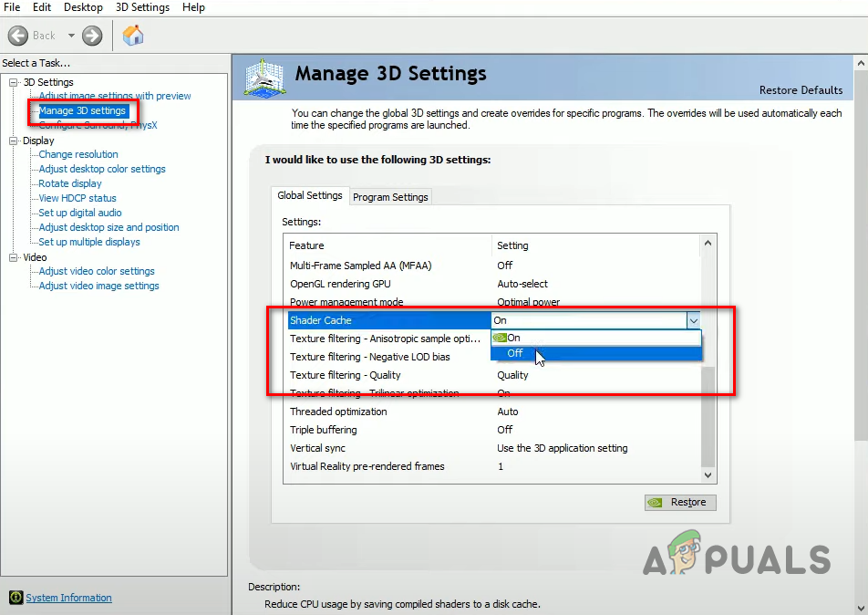
Task: Switch to Global Settings tab
Action: point(310,195)
